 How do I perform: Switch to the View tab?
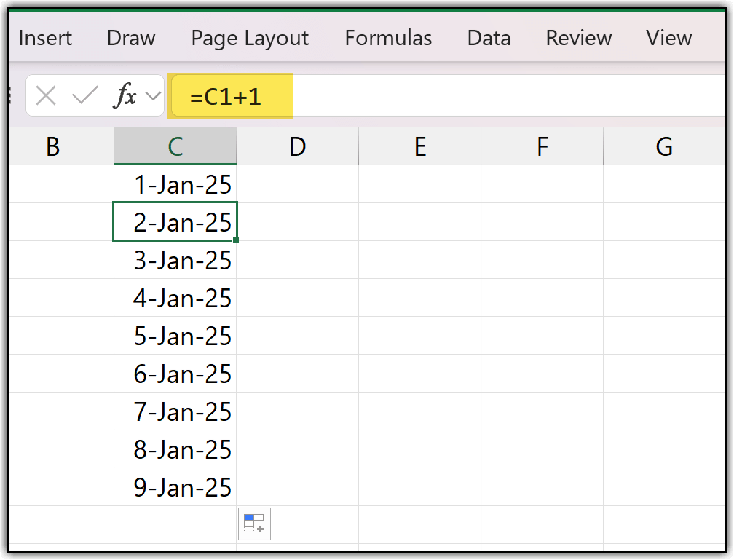click(668, 38)
